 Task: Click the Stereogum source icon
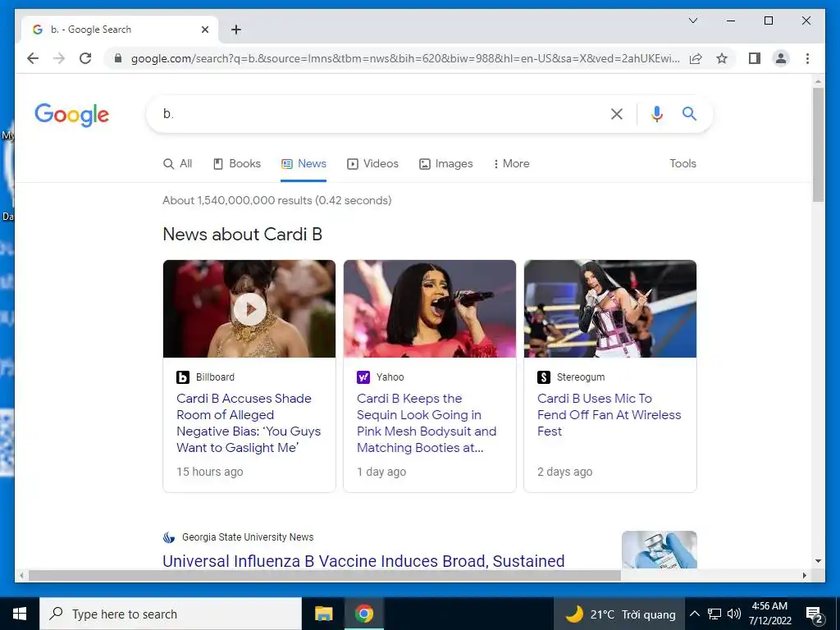point(544,377)
